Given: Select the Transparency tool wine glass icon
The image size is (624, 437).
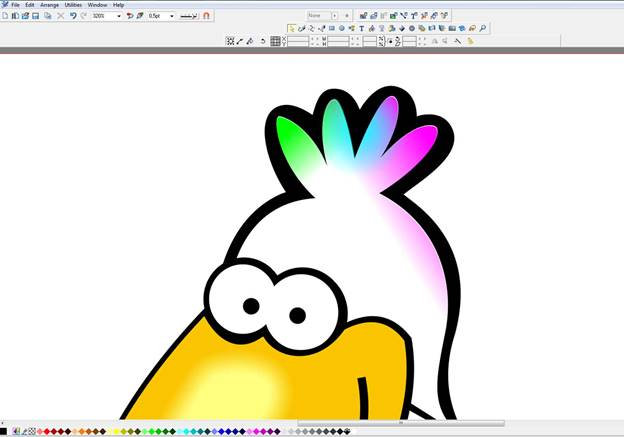Looking at the screenshot, I should coord(382,28).
